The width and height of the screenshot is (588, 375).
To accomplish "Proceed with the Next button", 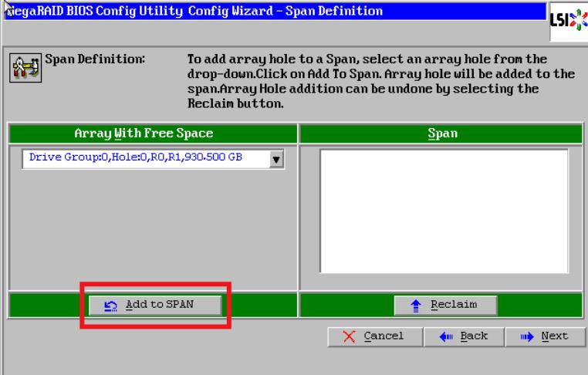I will (x=546, y=336).
